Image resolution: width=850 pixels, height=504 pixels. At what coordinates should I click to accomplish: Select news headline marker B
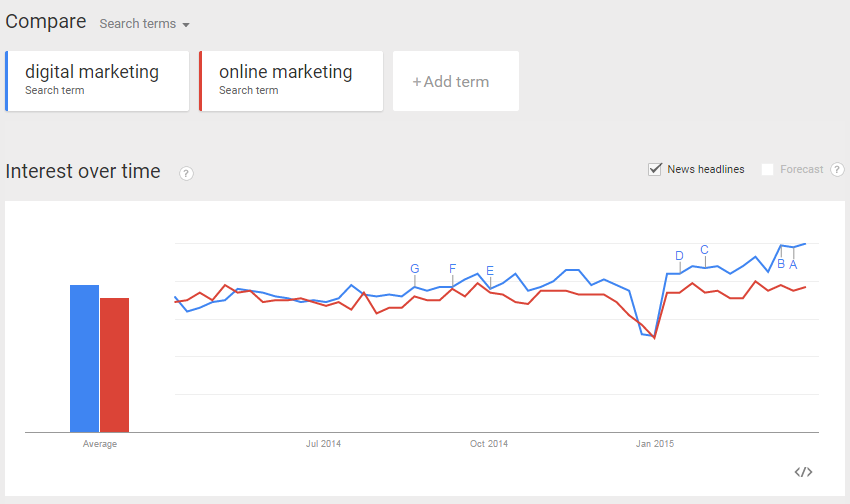pyautogui.click(x=781, y=264)
